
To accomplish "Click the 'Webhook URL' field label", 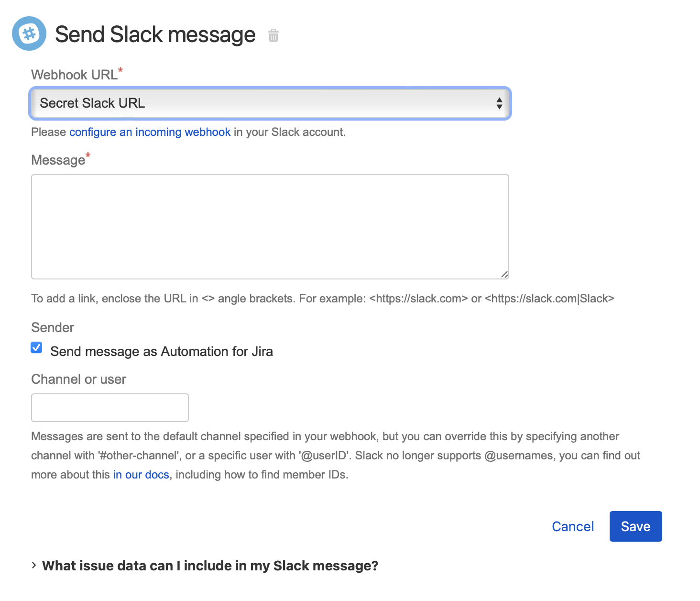I will pyautogui.click(x=74, y=75).
